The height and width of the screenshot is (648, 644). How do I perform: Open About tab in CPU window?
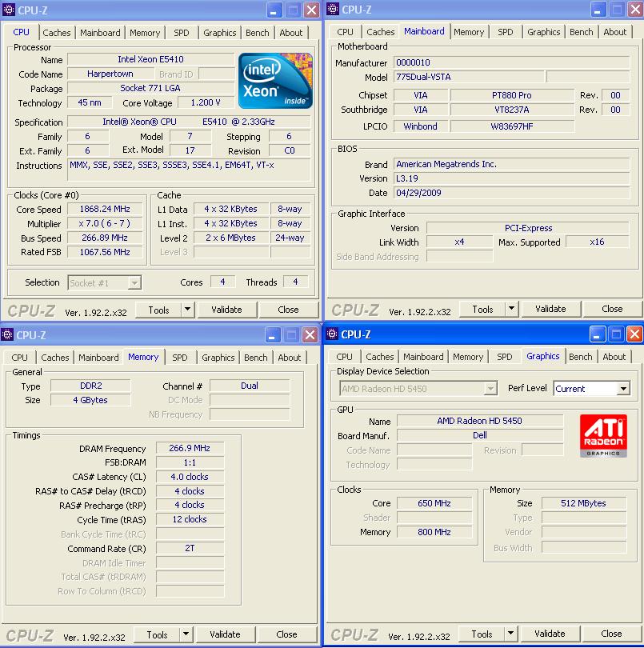coord(290,33)
